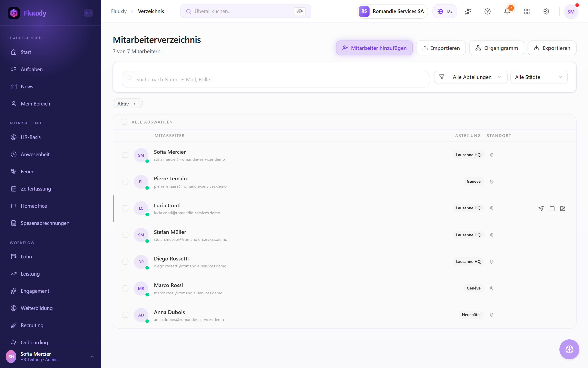Click location pin in Sofia Mercier row

492,155
